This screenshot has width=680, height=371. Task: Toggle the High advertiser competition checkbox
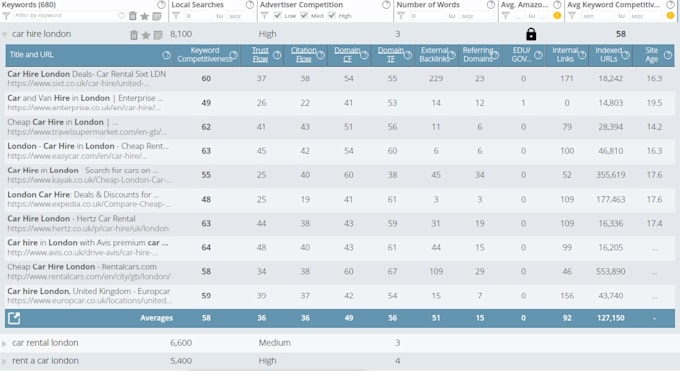coord(332,16)
